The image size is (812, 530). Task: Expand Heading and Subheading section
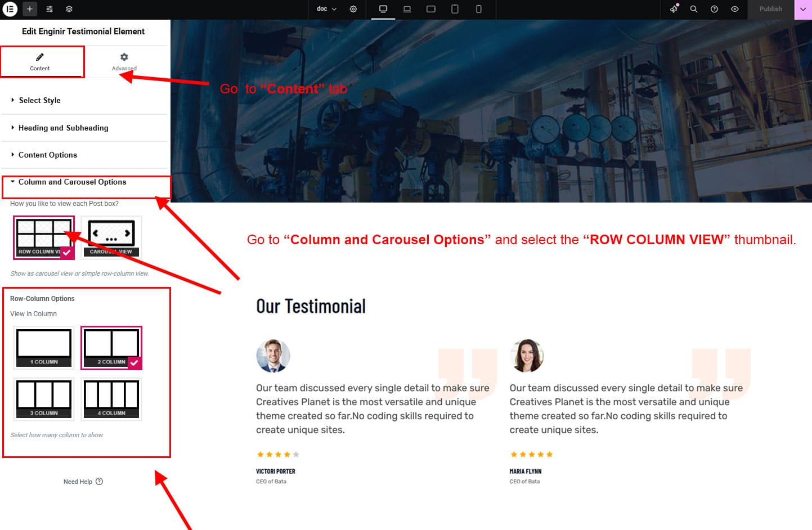pyautogui.click(x=63, y=128)
